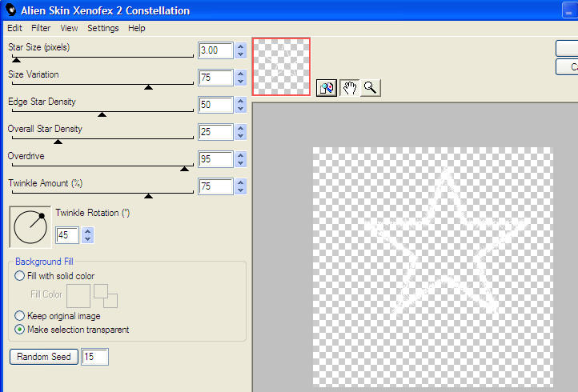Increase Twinkle Amount with up arrow
The height and width of the screenshot is (392, 578).
coord(241,182)
